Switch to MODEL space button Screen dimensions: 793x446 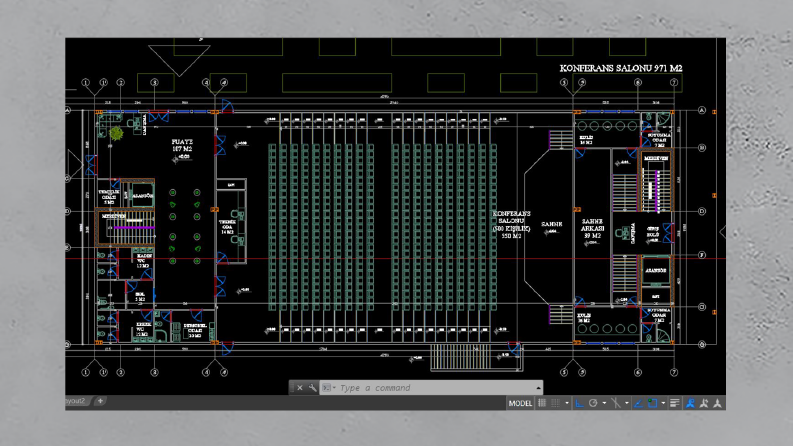point(520,403)
